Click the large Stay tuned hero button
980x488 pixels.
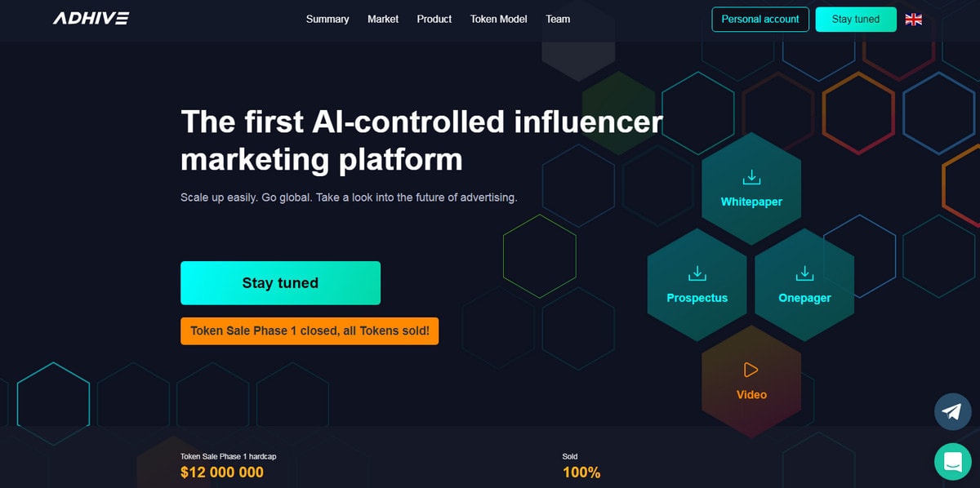click(280, 283)
